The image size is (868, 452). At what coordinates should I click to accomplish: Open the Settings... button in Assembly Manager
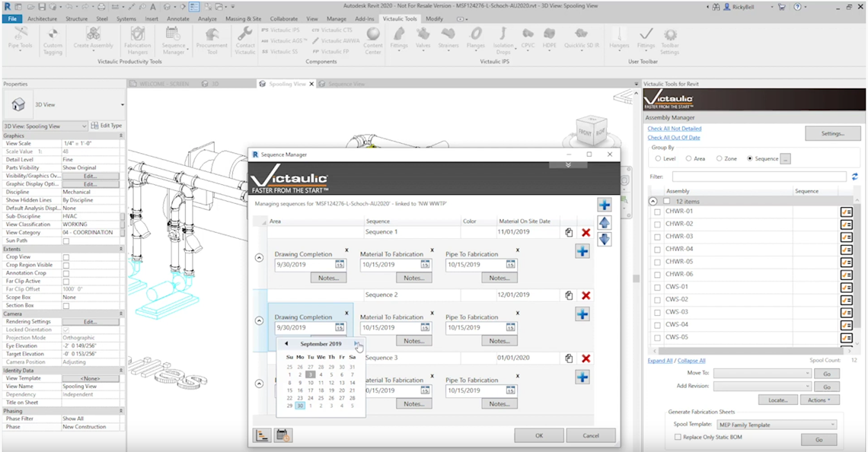tap(832, 133)
